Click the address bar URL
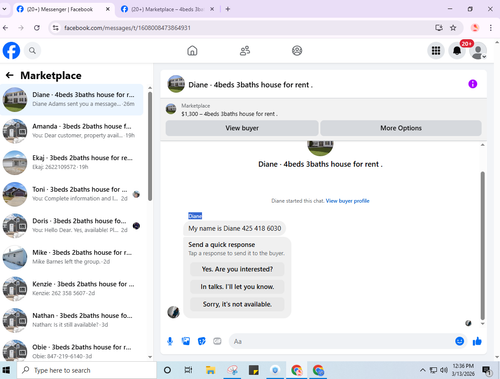500x379 pixels. tap(127, 28)
